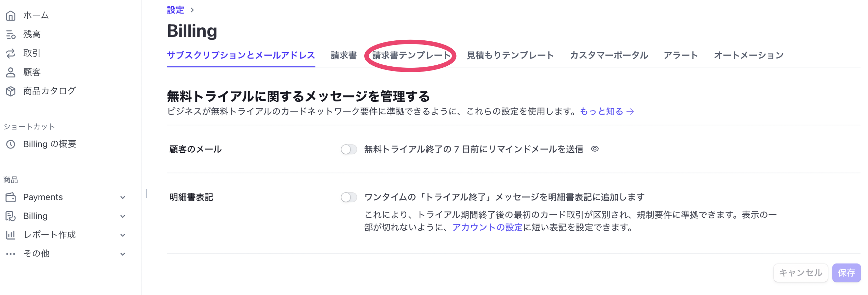This screenshot has width=868, height=295.
Task: Click the Transactions (取引) arrows icon
Action: pyautogui.click(x=11, y=53)
